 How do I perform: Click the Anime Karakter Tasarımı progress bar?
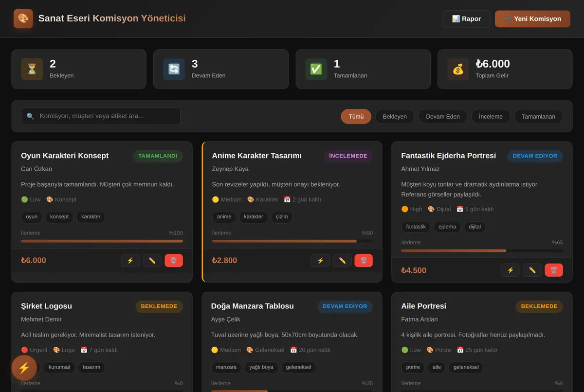pos(292,241)
